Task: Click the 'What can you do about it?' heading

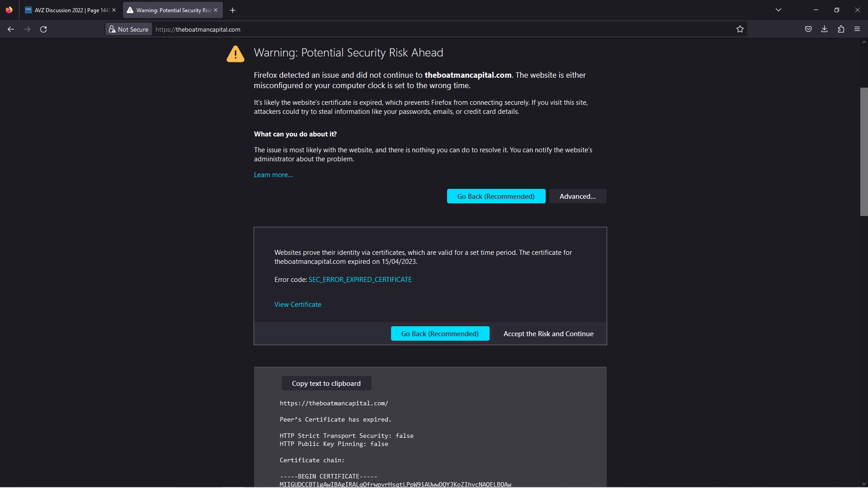Action: pyautogui.click(x=295, y=134)
